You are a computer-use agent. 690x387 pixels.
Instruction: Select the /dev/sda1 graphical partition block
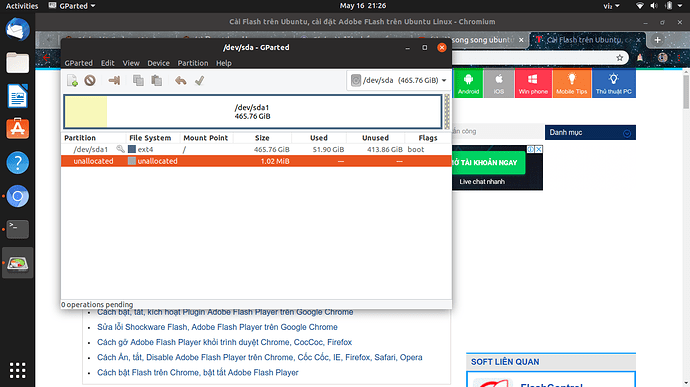253,112
